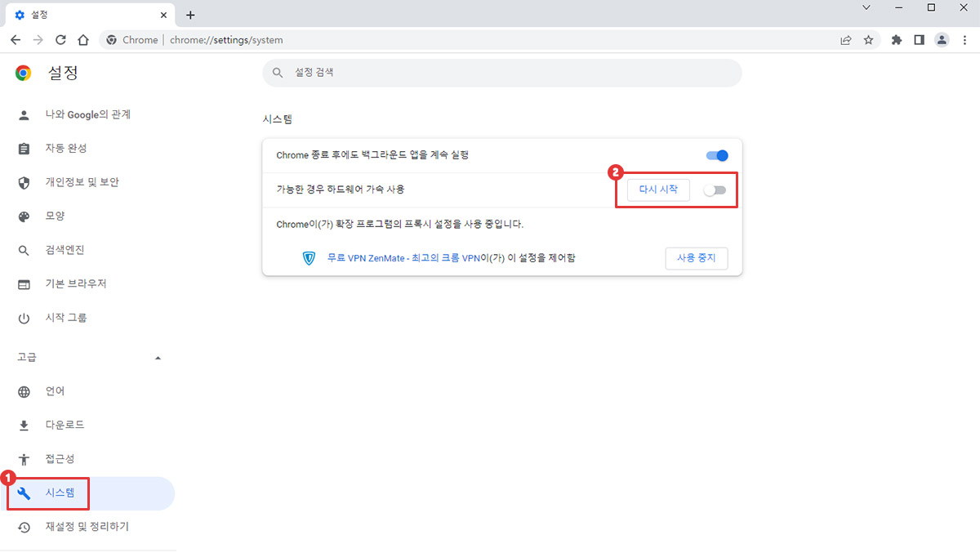Image resolution: width=980 pixels, height=553 pixels.
Task: Click the home icon in toolbar
Action: click(x=82, y=40)
